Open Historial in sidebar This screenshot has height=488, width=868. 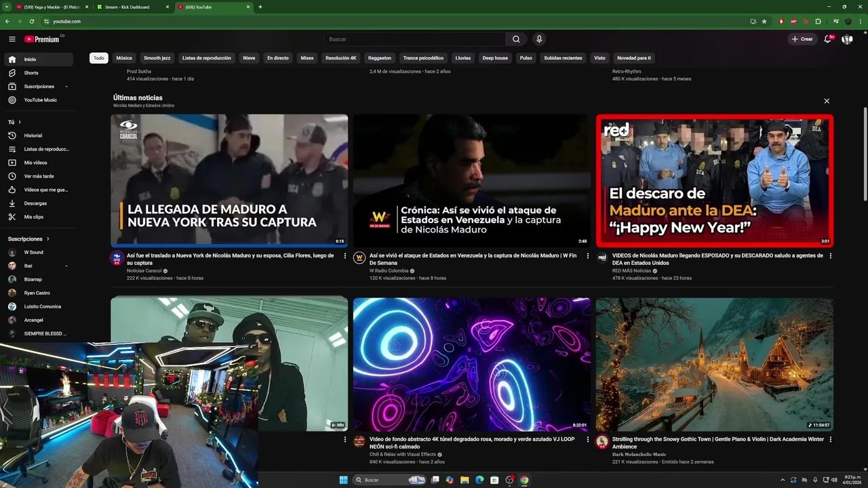tap(38, 136)
